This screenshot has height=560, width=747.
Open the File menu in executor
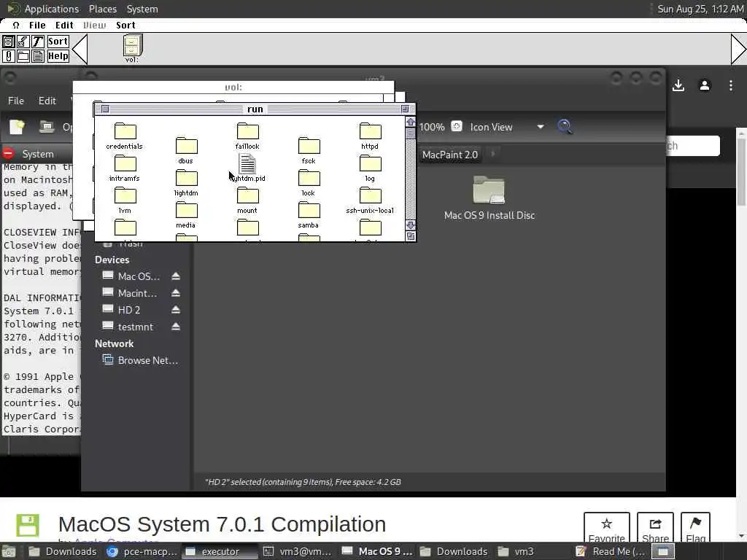tap(37, 26)
